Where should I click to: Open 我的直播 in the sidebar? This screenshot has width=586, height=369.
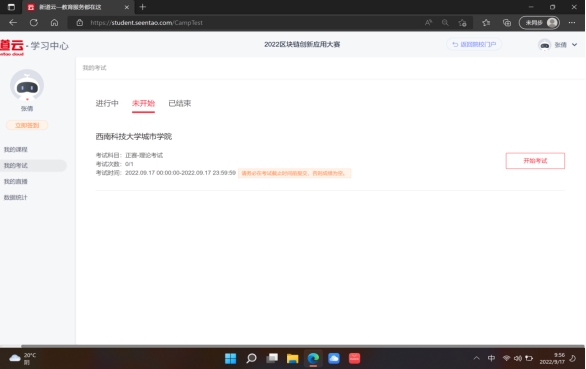tap(16, 182)
